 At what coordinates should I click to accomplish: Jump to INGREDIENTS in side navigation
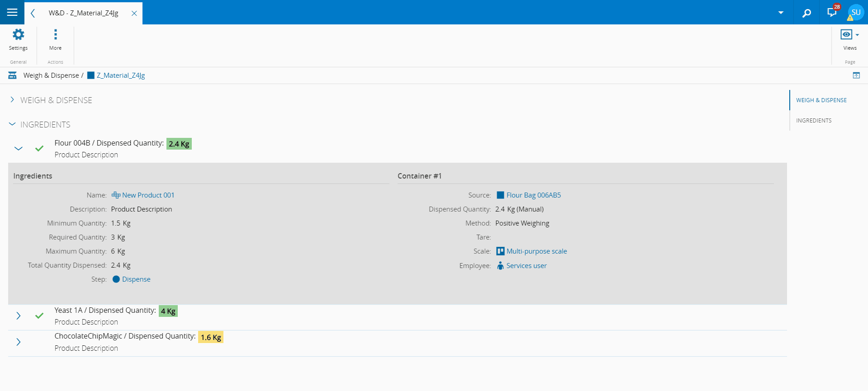814,121
